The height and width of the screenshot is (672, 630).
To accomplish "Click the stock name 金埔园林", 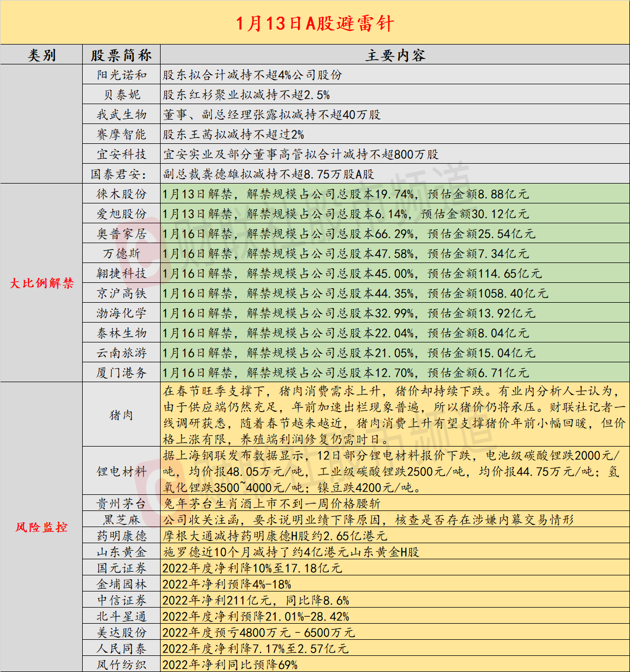I will tap(121, 584).
